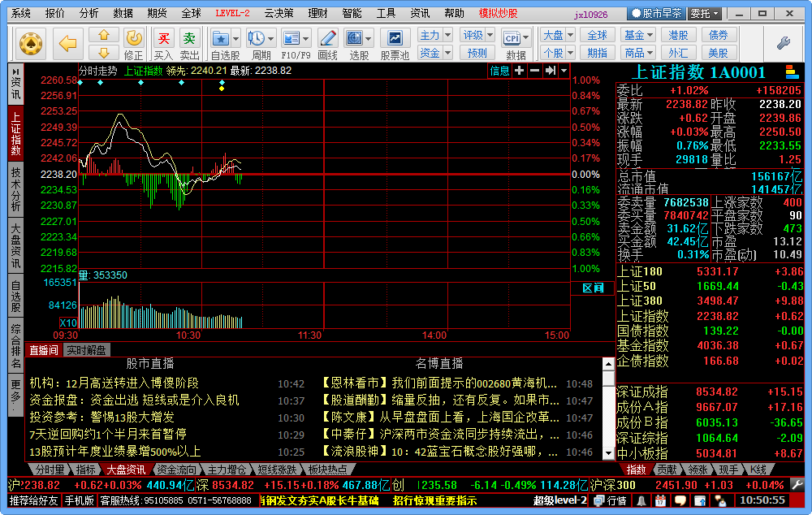Click the CPI 数据 icon
Screen dimensions: 812x515
coord(512,38)
